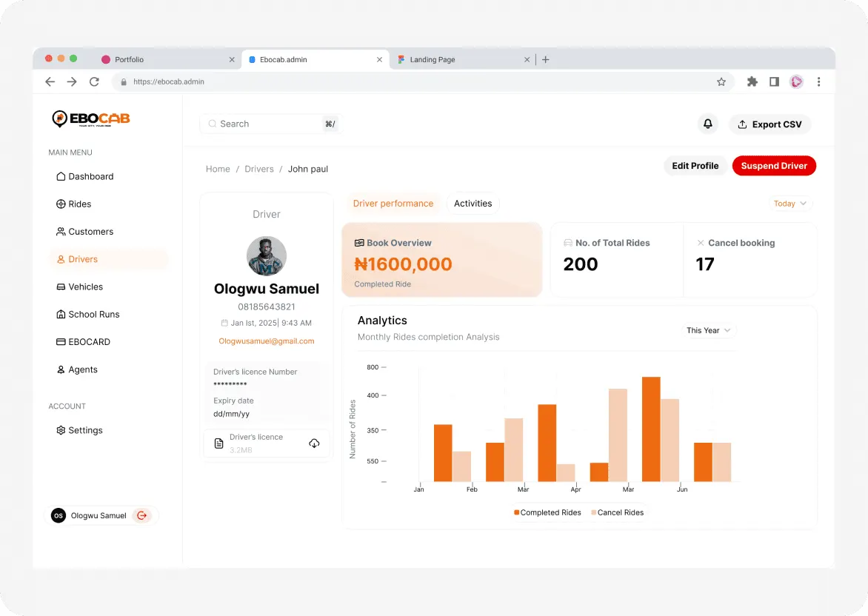Reload the page with refresh icon

[94, 82]
